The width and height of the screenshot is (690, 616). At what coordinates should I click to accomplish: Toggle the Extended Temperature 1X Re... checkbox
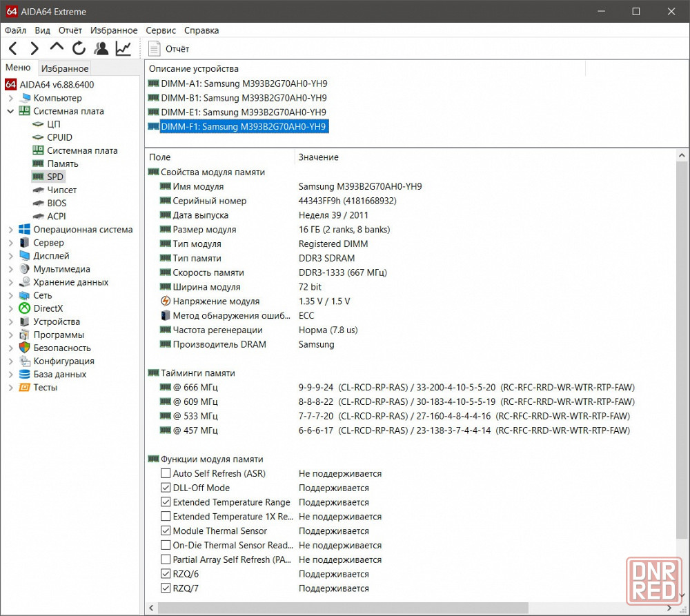click(x=166, y=516)
